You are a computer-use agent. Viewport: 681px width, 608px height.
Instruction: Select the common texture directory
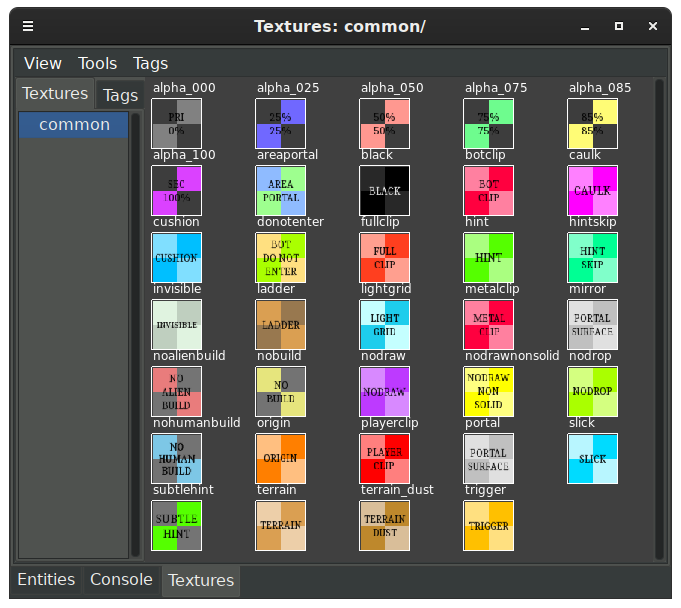coord(75,125)
